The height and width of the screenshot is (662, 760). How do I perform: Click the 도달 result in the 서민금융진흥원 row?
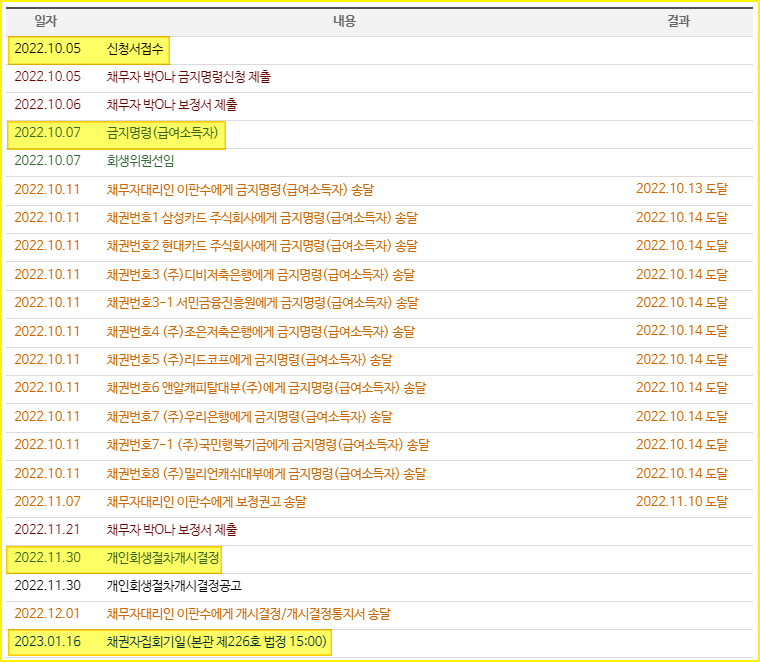(682, 302)
